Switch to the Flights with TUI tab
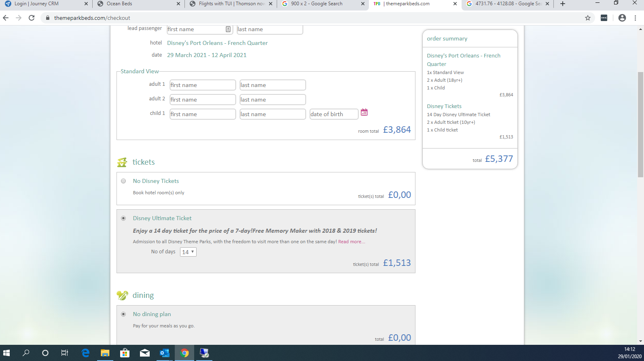This screenshot has height=361, width=644. 231,4
